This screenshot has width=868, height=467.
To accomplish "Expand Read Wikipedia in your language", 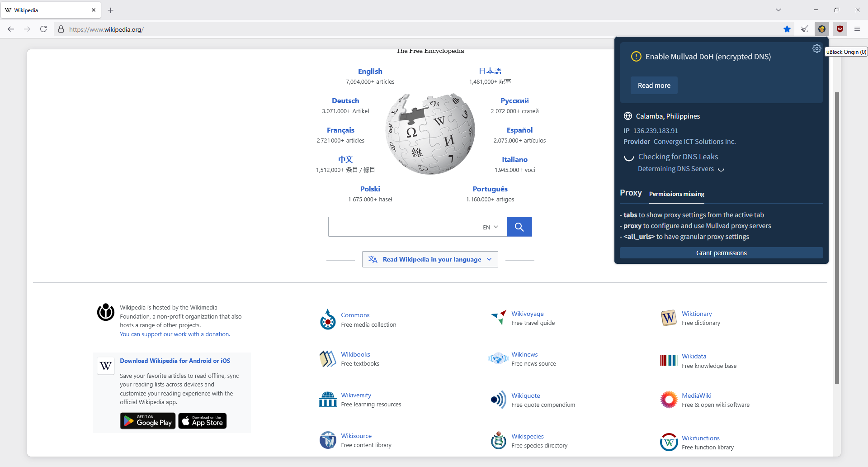I will click(430, 259).
